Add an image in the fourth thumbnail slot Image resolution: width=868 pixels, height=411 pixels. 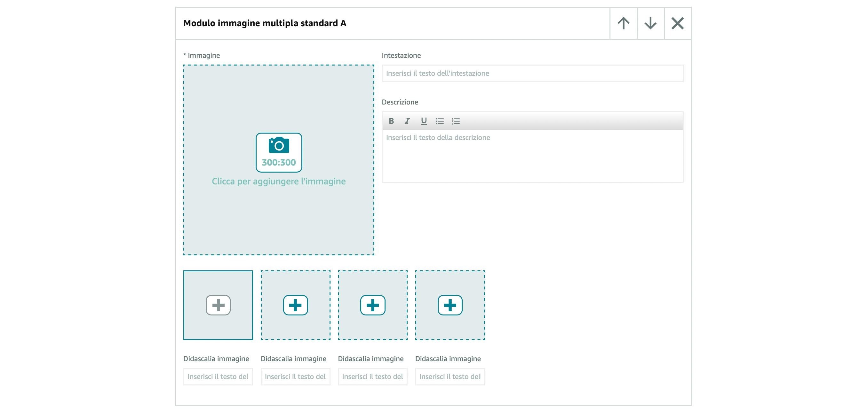point(450,305)
